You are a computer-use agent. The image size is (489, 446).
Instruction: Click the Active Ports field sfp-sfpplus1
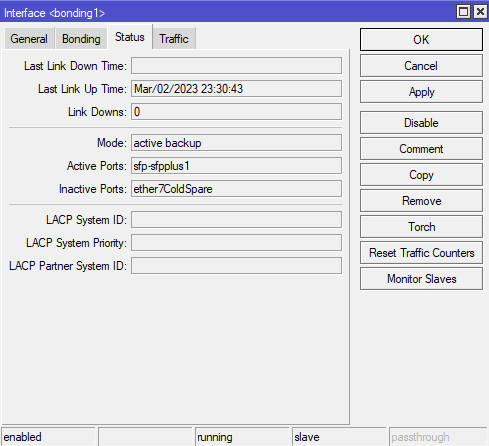pyautogui.click(x=236, y=166)
